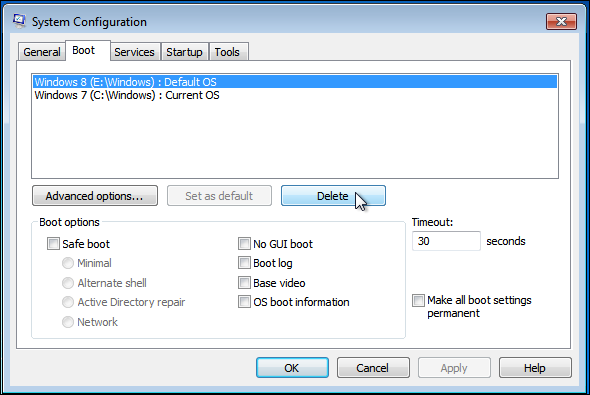
Task: Enable the Safe boot checkbox
Action: click(x=53, y=244)
